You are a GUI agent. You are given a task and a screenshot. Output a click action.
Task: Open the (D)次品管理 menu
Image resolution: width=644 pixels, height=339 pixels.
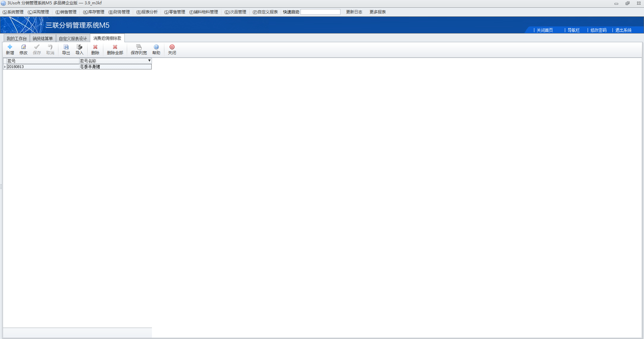click(x=235, y=12)
